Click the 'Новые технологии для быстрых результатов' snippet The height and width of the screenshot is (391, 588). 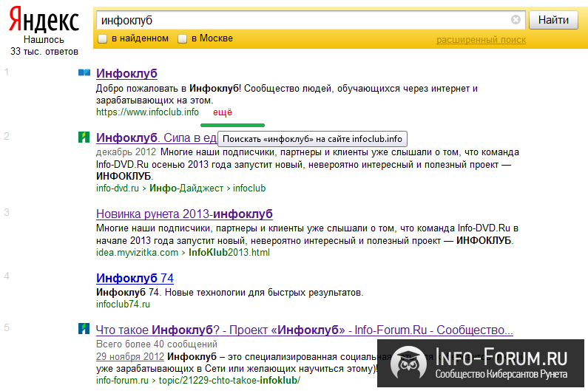[264, 293]
